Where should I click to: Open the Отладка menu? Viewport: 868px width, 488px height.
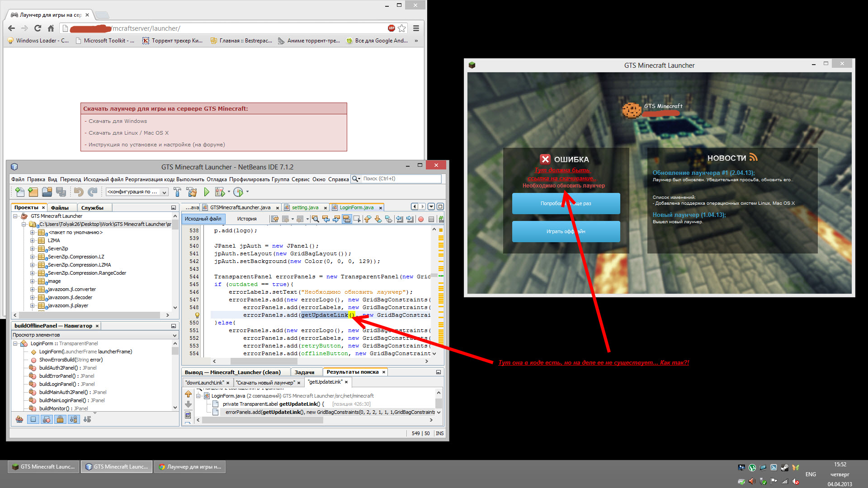point(217,179)
